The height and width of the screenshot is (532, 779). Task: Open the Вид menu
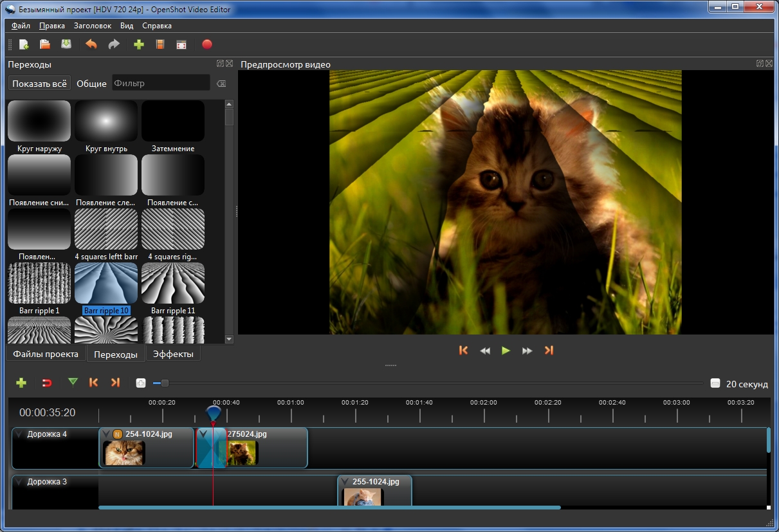coord(127,26)
